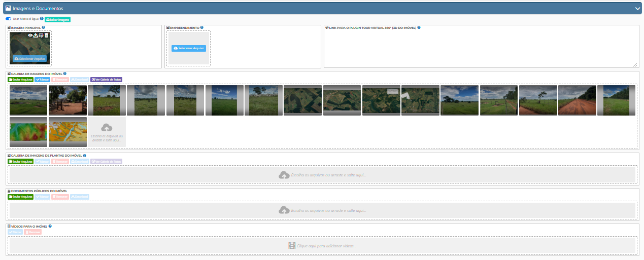This screenshot has width=644, height=260.
Task: Select the colorful heat map thumbnail
Action: pyautogui.click(x=28, y=132)
